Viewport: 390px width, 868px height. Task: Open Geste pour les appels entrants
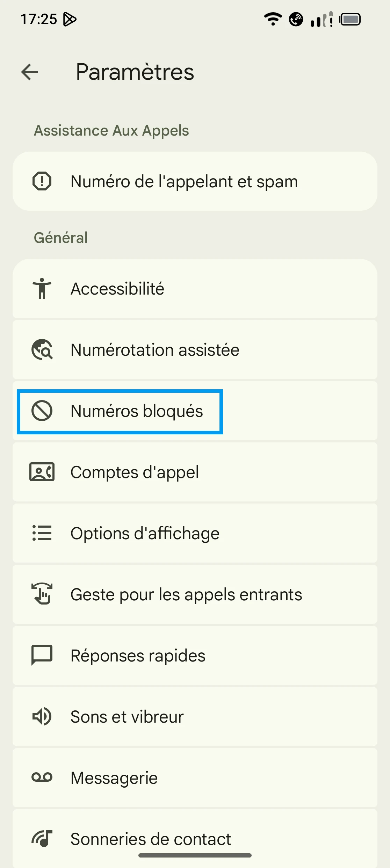click(186, 594)
